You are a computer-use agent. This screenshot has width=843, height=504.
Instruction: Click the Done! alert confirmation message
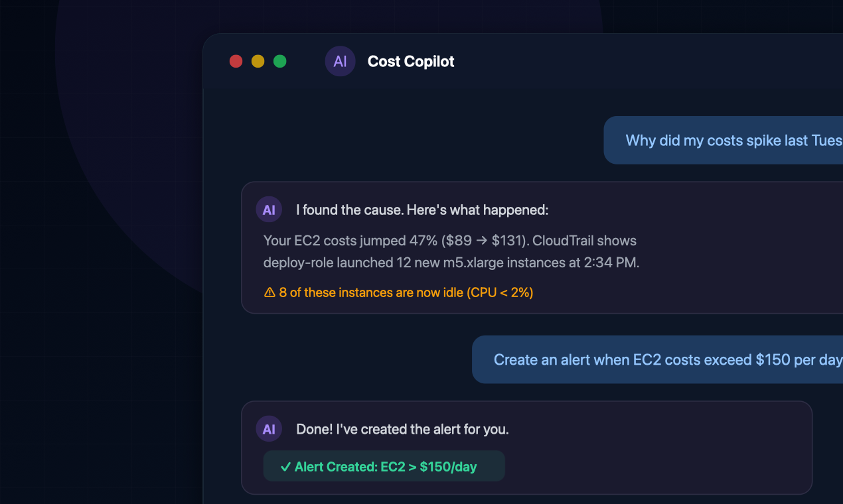tap(402, 428)
